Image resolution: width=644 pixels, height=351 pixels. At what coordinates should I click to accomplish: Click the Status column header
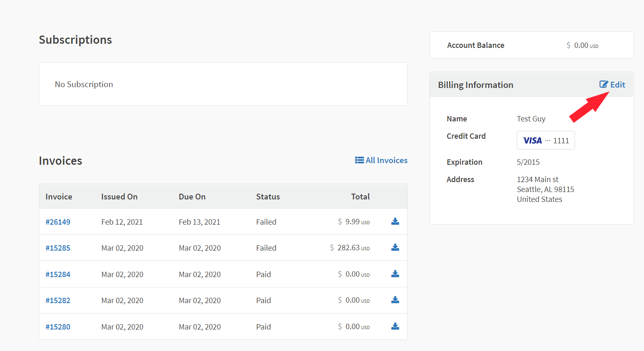click(268, 197)
